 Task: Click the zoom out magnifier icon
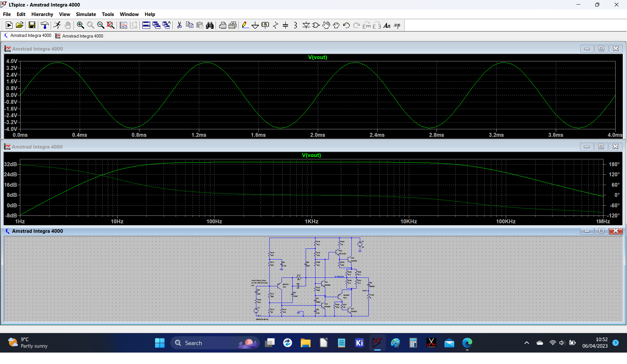point(101,25)
